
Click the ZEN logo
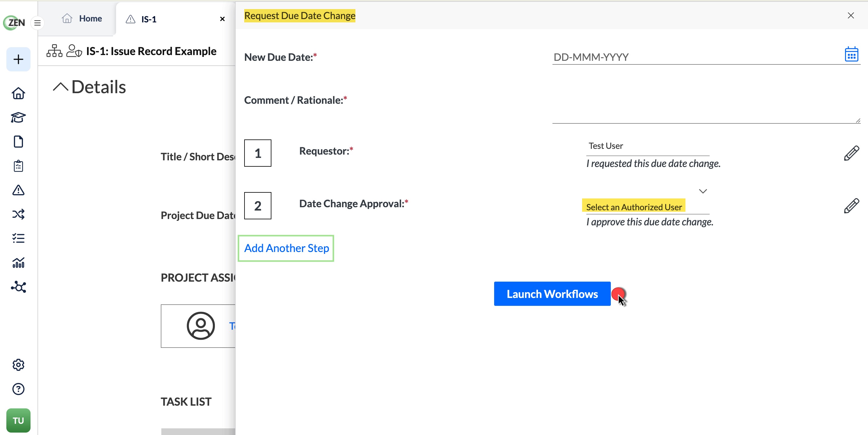tap(14, 23)
